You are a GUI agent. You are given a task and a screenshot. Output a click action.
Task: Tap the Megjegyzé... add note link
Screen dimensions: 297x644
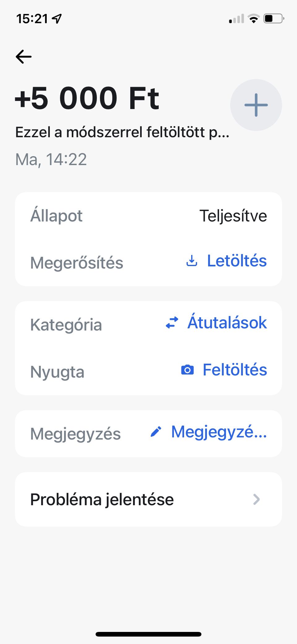219,432
